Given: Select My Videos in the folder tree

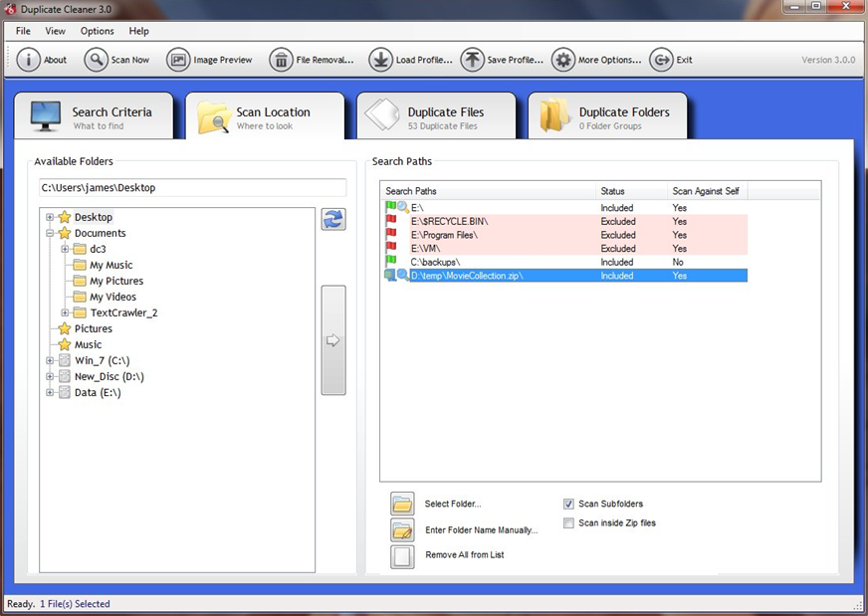Looking at the screenshot, I should [x=112, y=297].
